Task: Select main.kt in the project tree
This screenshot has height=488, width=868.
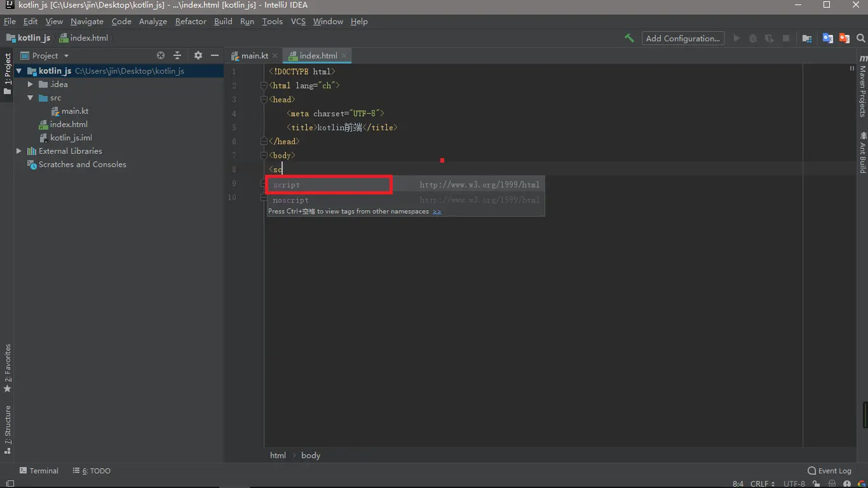Action: click(x=70, y=111)
